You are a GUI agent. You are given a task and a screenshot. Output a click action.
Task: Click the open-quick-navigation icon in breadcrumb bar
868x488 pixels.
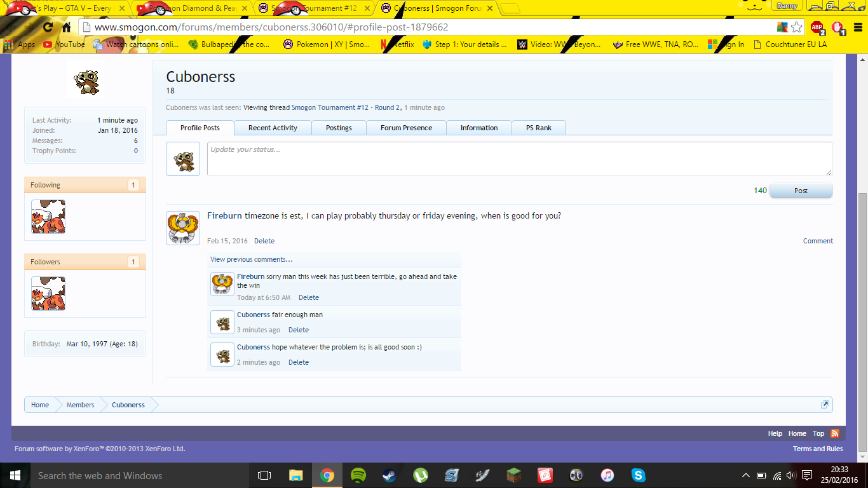[824, 405]
